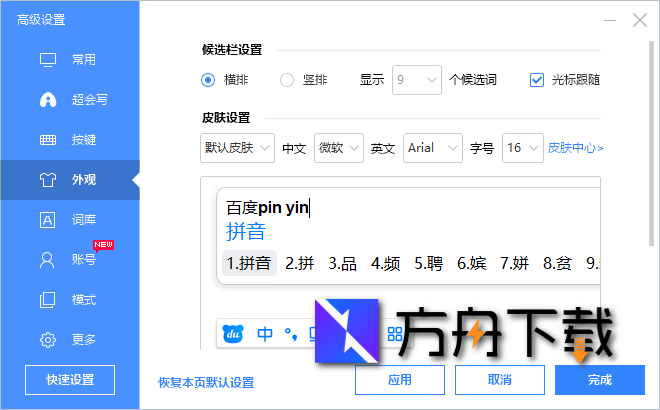Click candidate 6.嫔 in the preview
The image size is (660, 410).
(x=471, y=264)
